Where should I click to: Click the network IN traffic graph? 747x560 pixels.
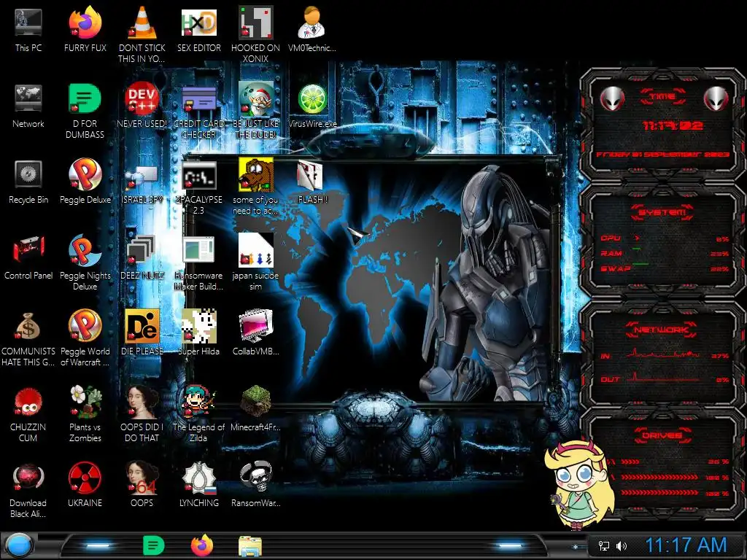tap(664, 354)
